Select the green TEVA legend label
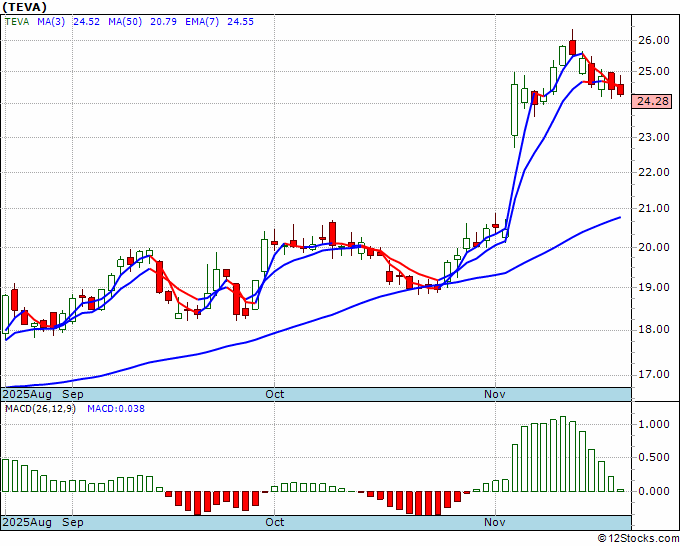This screenshot has height=546, width=680. click(17, 22)
